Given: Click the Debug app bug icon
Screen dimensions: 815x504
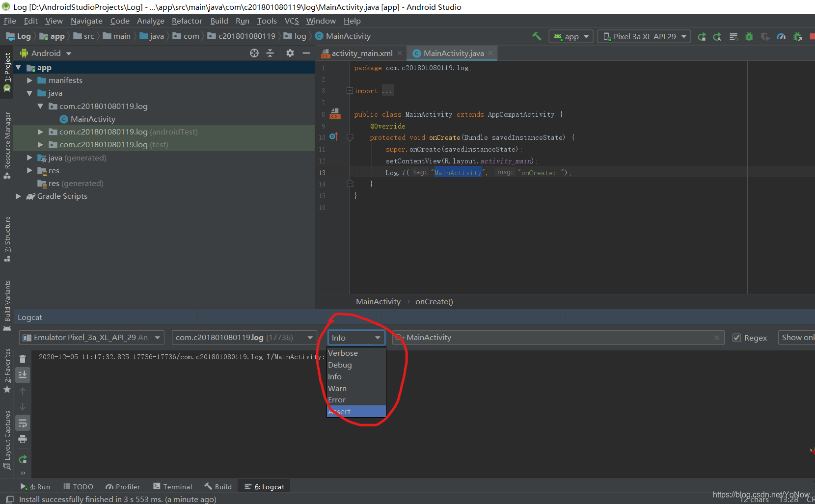Looking at the screenshot, I should [749, 37].
